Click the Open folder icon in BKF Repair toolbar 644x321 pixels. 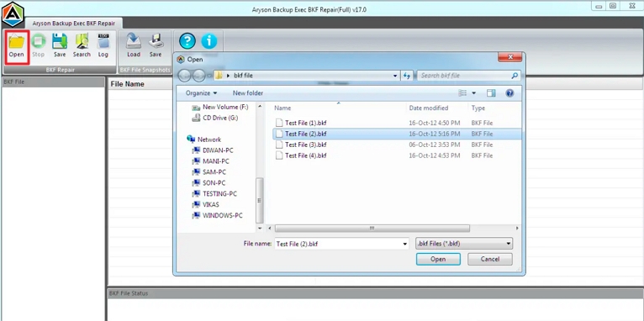pos(17,46)
